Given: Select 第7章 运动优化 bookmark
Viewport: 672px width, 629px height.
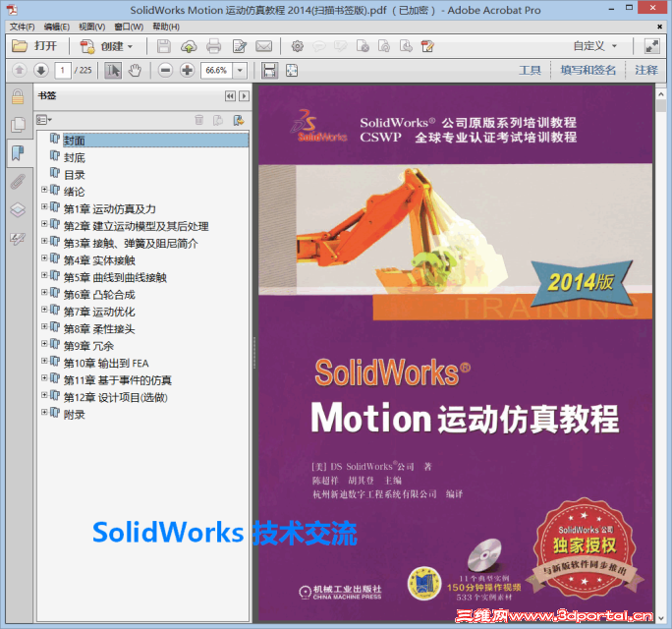Looking at the screenshot, I should [x=99, y=312].
